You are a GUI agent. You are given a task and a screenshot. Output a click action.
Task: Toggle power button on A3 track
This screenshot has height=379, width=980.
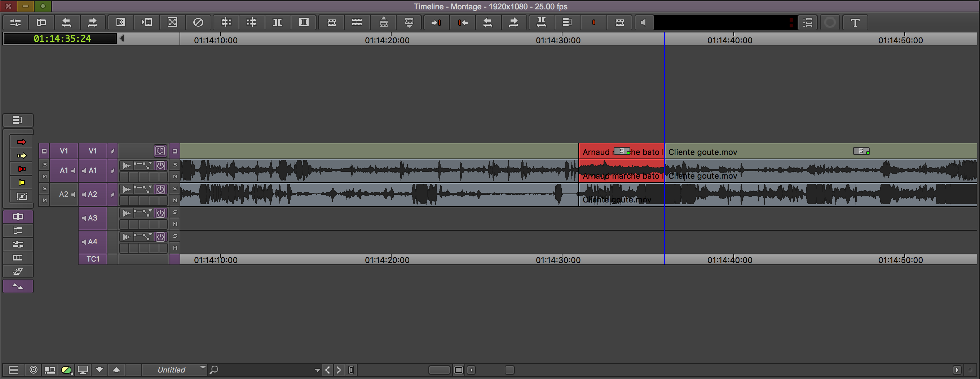coord(160,213)
